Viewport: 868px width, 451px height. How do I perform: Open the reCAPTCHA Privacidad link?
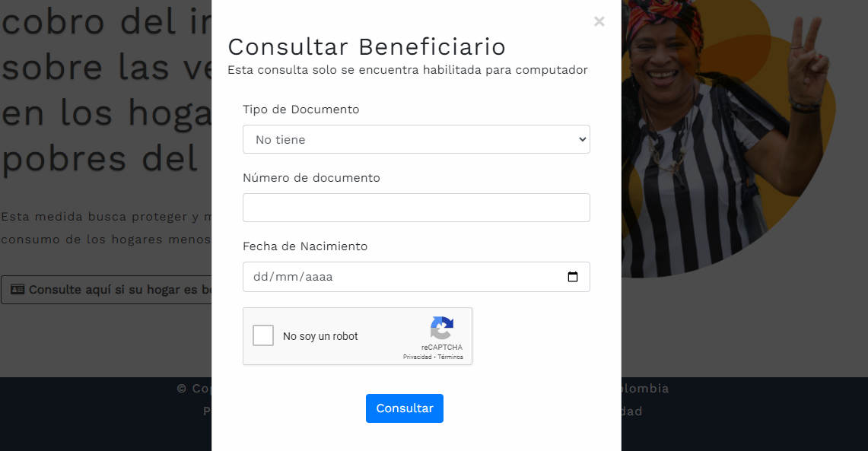417,357
